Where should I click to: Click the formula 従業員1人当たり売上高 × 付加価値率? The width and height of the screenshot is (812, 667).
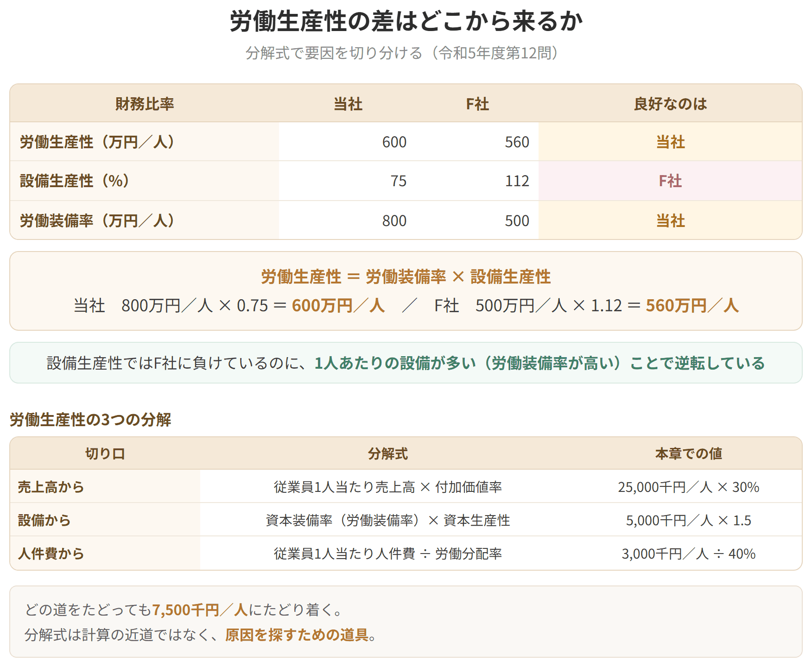(388, 487)
